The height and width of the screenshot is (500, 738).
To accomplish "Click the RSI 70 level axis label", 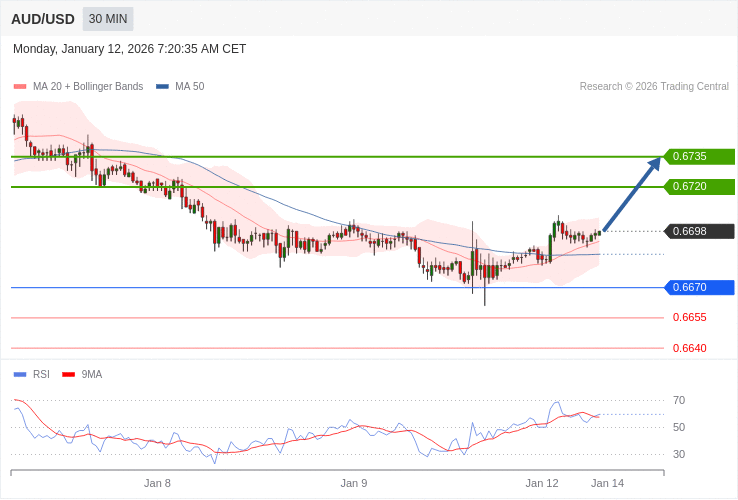I will tap(679, 401).
